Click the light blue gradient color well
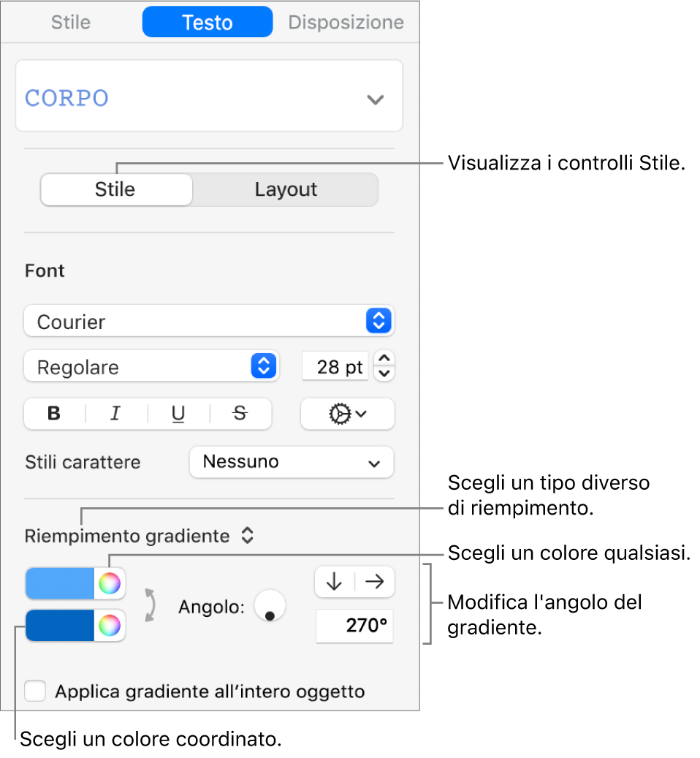The image size is (700, 758). point(59,583)
